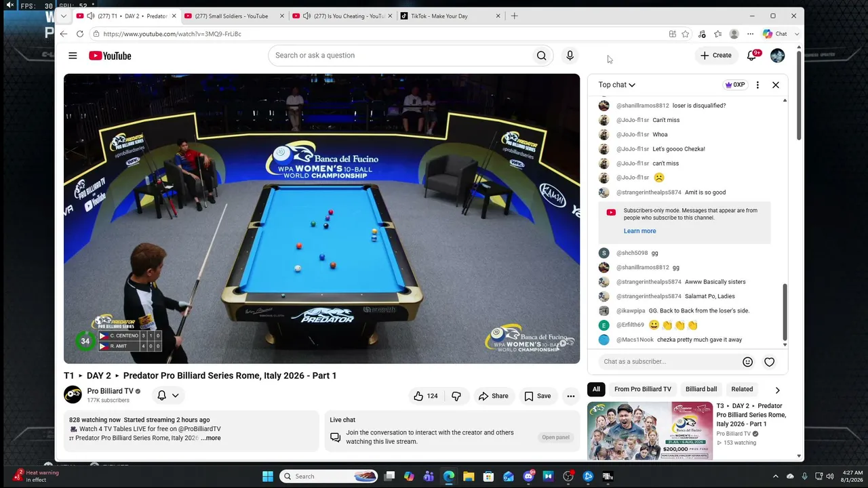Select the Billiard ball chip
Viewport: 868px width, 488px height.
point(701,389)
